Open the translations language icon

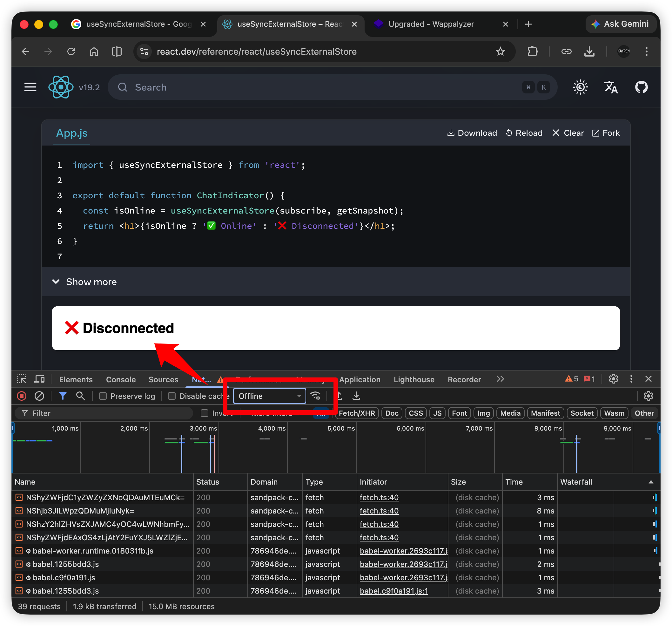coord(610,87)
